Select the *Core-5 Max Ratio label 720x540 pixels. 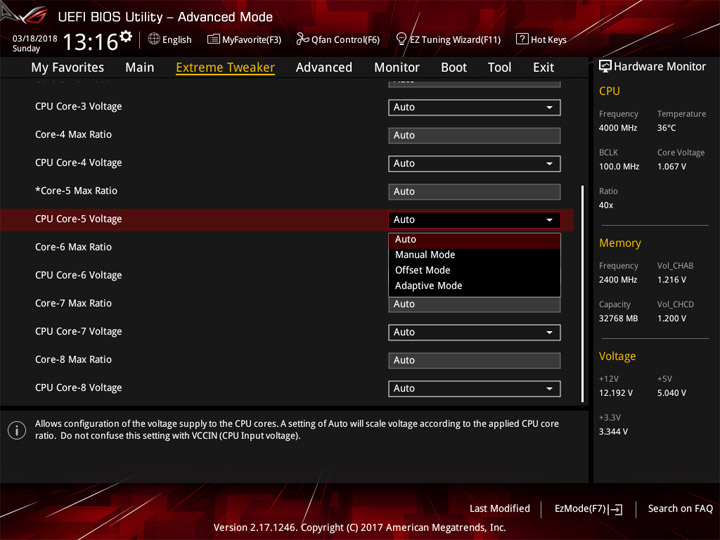(76, 191)
